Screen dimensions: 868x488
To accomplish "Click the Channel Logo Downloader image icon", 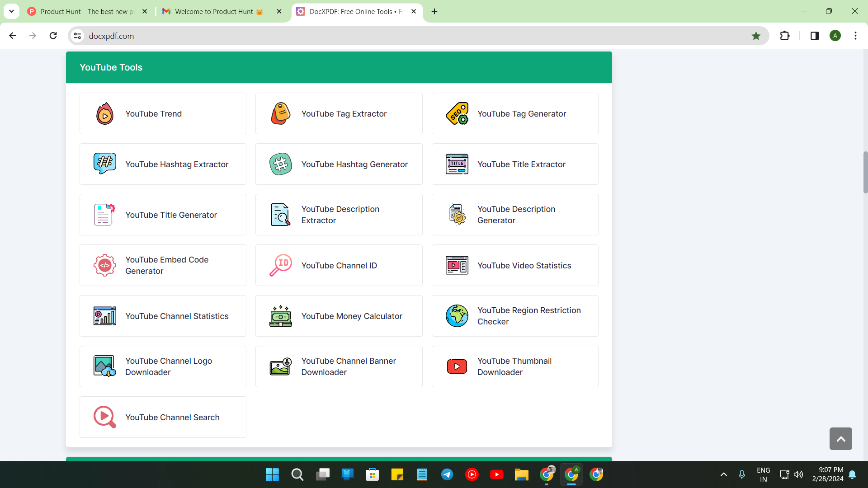I will tap(105, 366).
